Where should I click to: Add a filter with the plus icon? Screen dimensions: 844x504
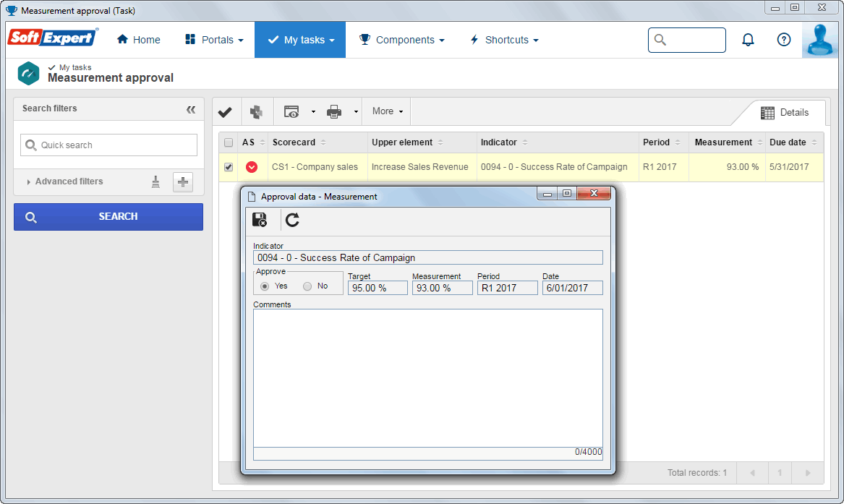click(183, 181)
